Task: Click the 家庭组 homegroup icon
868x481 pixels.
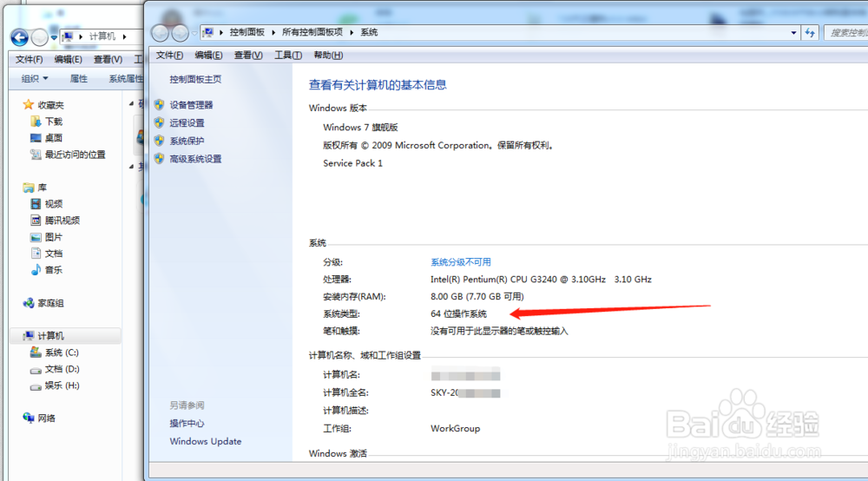Action: pyautogui.click(x=29, y=303)
